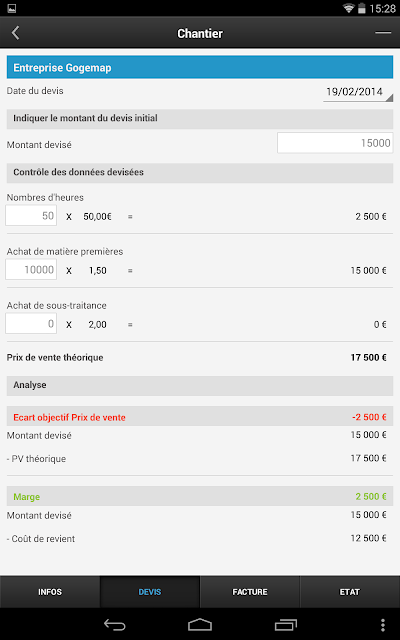Viewport: 400px width, 640px height.
Task: Tap the green Marge summary row
Action: pos(200,496)
